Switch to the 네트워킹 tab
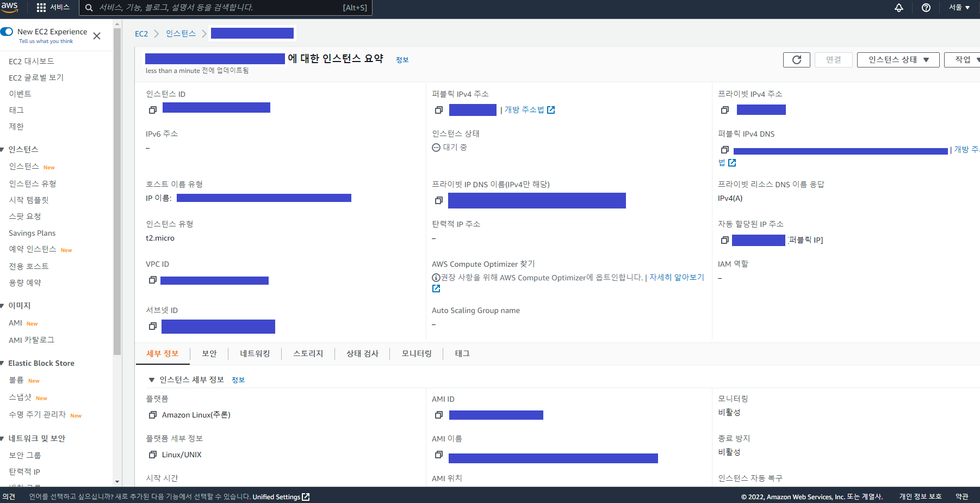 pyautogui.click(x=255, y=353)
